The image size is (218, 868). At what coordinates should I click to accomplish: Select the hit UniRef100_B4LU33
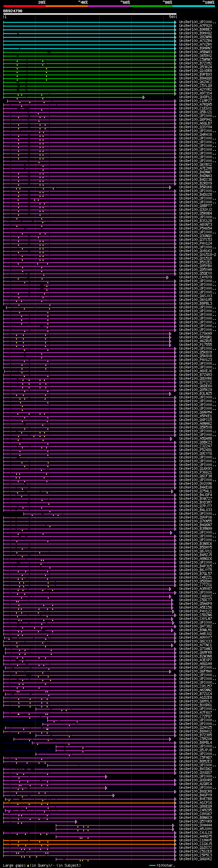click(196, 510)
